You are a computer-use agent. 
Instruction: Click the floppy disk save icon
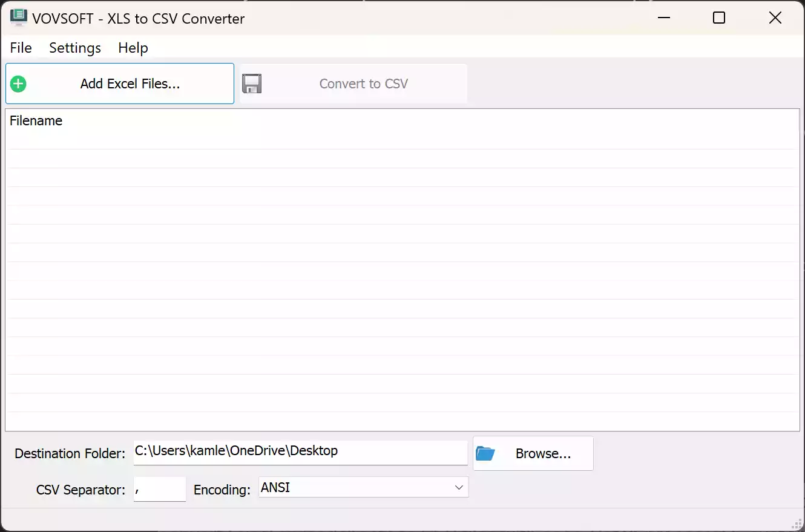pyautogui.click(x=252, y=84)
